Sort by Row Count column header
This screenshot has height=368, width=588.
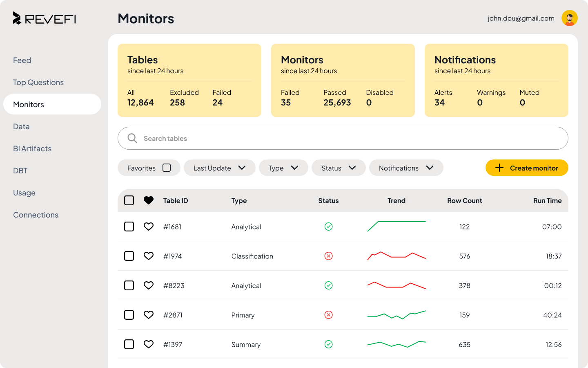[x=465, y=200]
